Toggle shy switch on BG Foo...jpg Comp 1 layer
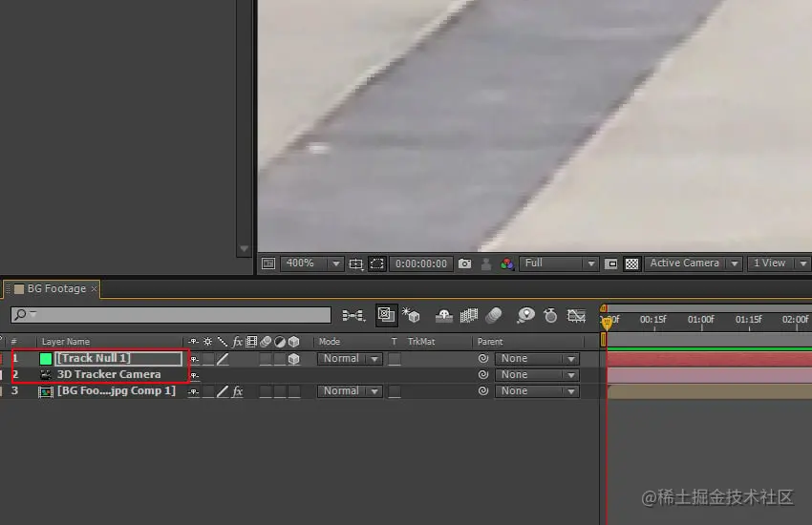 pos(194,391)
